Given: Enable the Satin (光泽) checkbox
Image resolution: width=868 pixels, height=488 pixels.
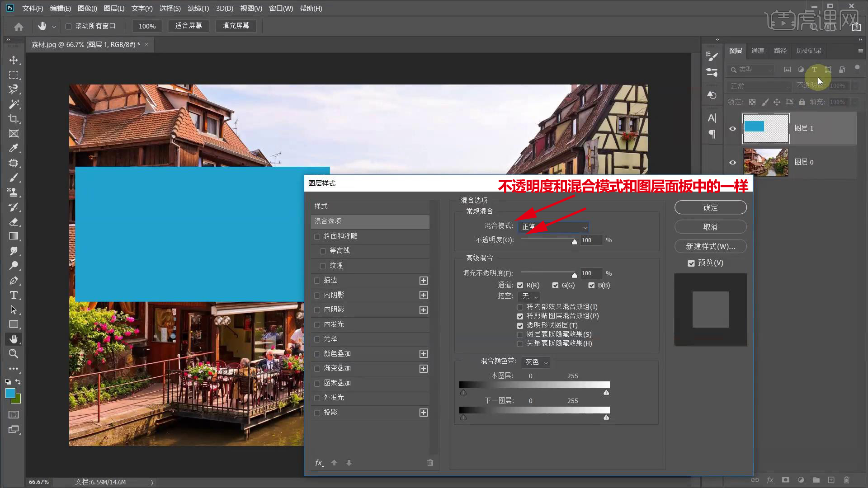Looking at the screenshot, I should click(x=317, y=339).
